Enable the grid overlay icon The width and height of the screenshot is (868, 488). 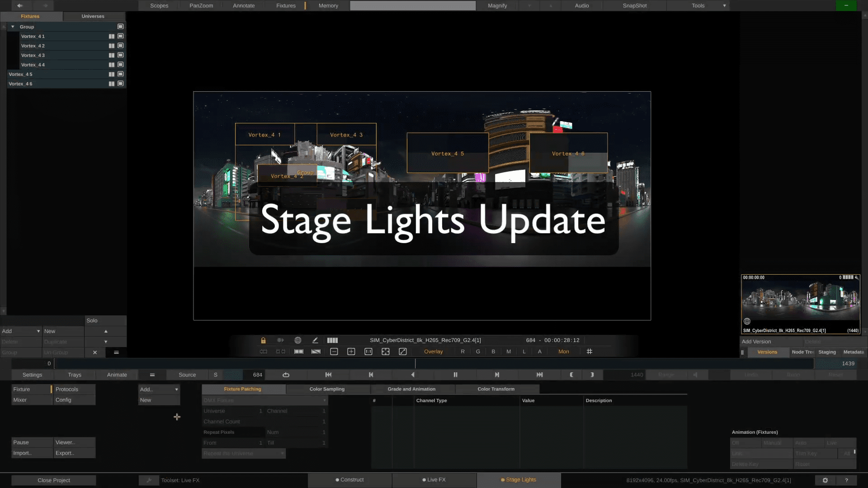tap(589, 351)
